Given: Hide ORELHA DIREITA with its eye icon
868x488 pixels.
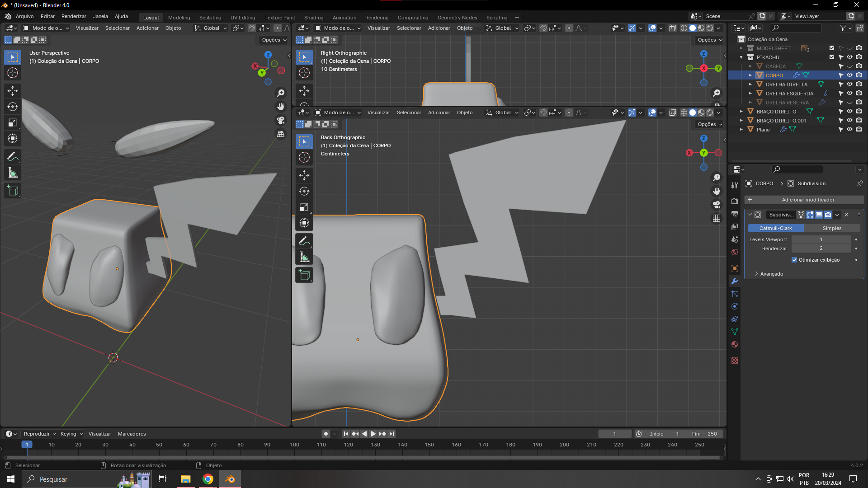Looking at the screenshot, I should pos(849,84).
